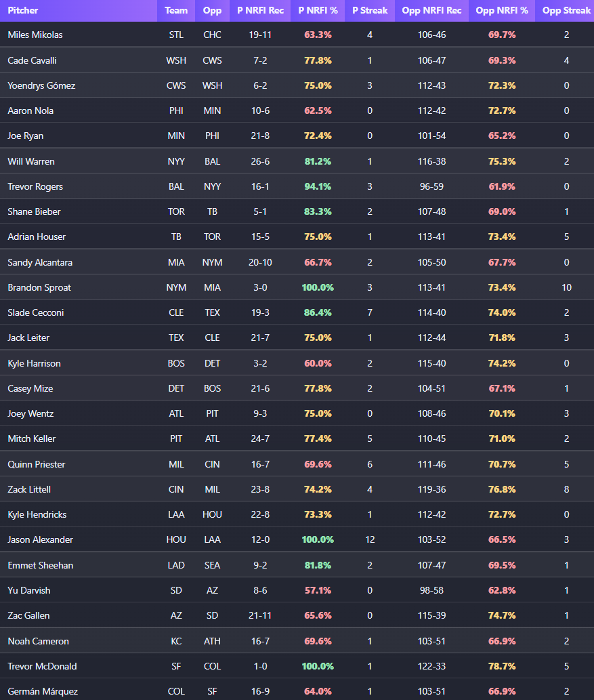594x700 pixels.
Task: Click pitcher Kyle Hendricks
Action: pyautogui.click(x=37, y=514)
